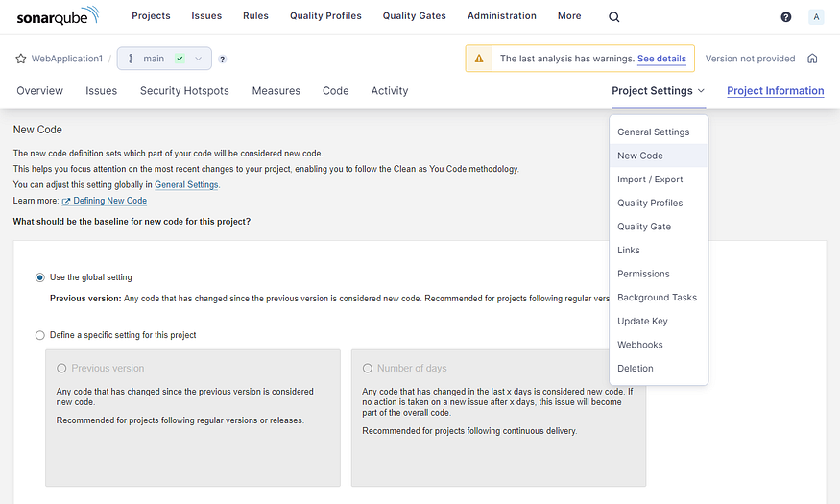Choose Webhooks in the settings menu
The height and width of the screenshot is (504, 840).
pos(639,345)
